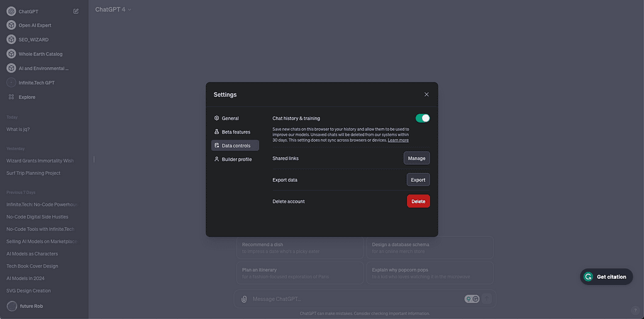This screenshot has width=644, height=319.
Task: Open the Explore GPTs label in sidebar
Action: click(x=27, y=97)
